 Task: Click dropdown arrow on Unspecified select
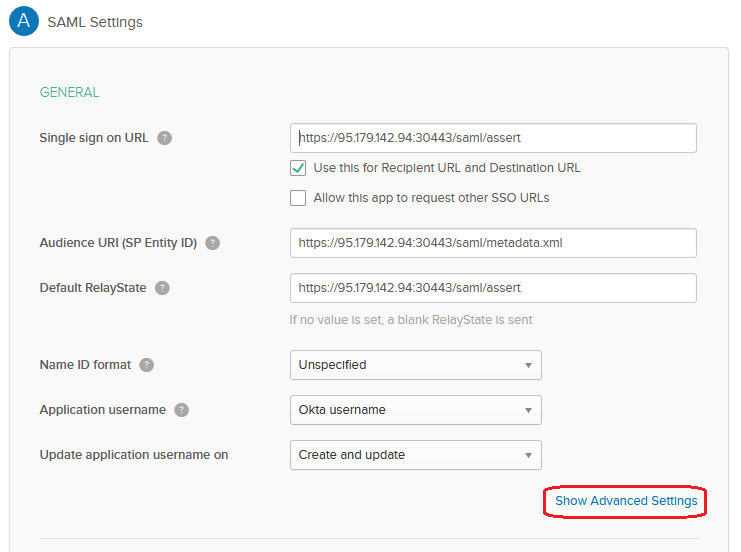click(x=528, y=365)
